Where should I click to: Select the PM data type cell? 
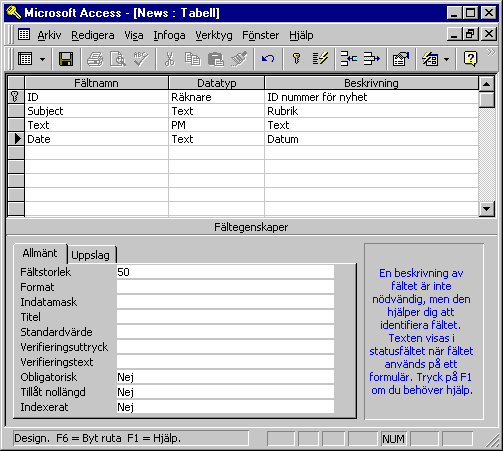pos(217,125)
